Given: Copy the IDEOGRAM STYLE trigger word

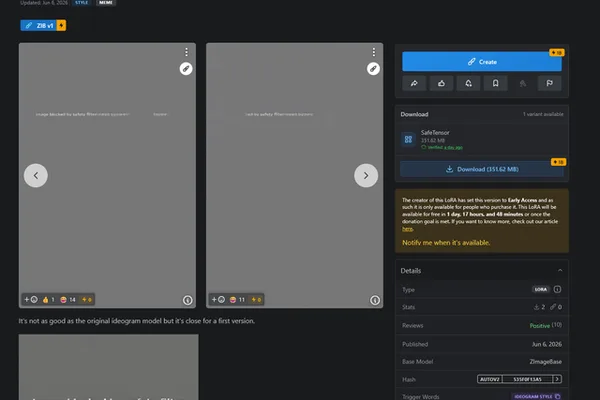Looking at the screenshot, I should pos(537,397).
